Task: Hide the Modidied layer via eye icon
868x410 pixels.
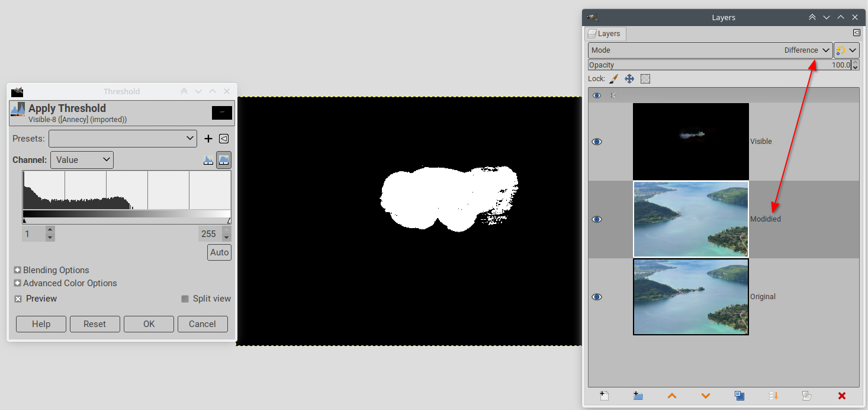Action: pos(597,219)
